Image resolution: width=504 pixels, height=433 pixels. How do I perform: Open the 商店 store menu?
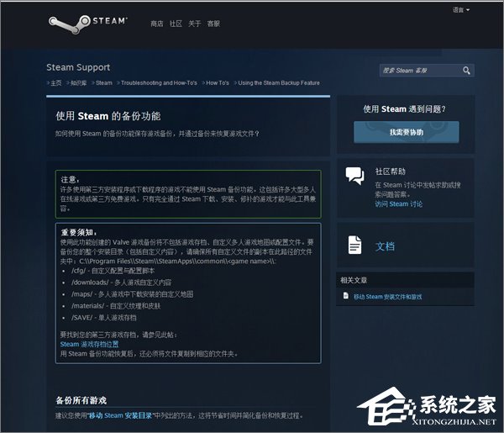pos(157,24)
